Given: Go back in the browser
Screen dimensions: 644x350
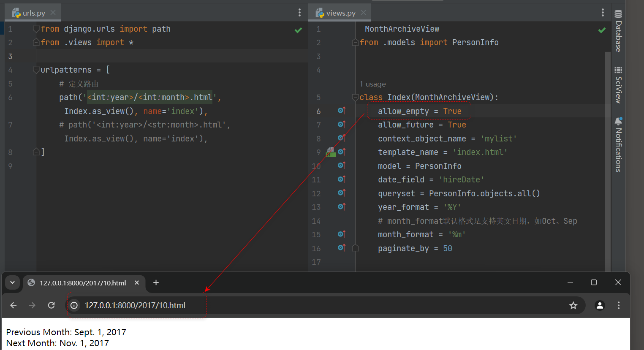Looking at the screenshot, I should coord(14,305).
